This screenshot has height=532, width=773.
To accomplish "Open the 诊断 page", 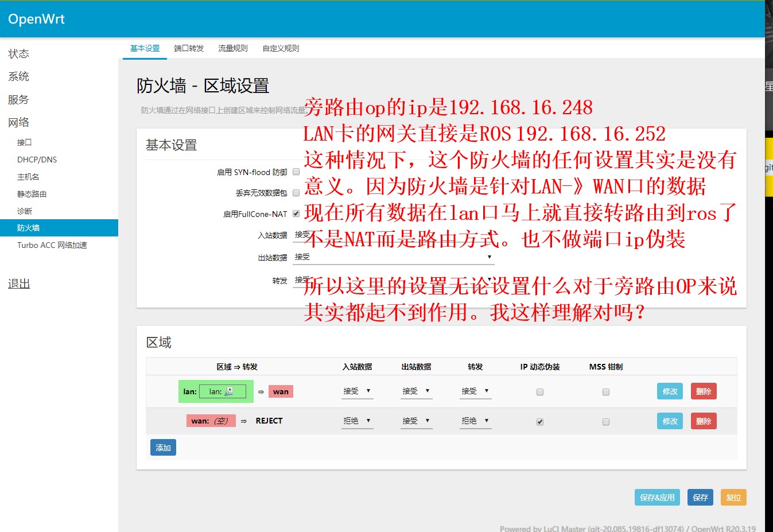I will (x=25, y=211).
